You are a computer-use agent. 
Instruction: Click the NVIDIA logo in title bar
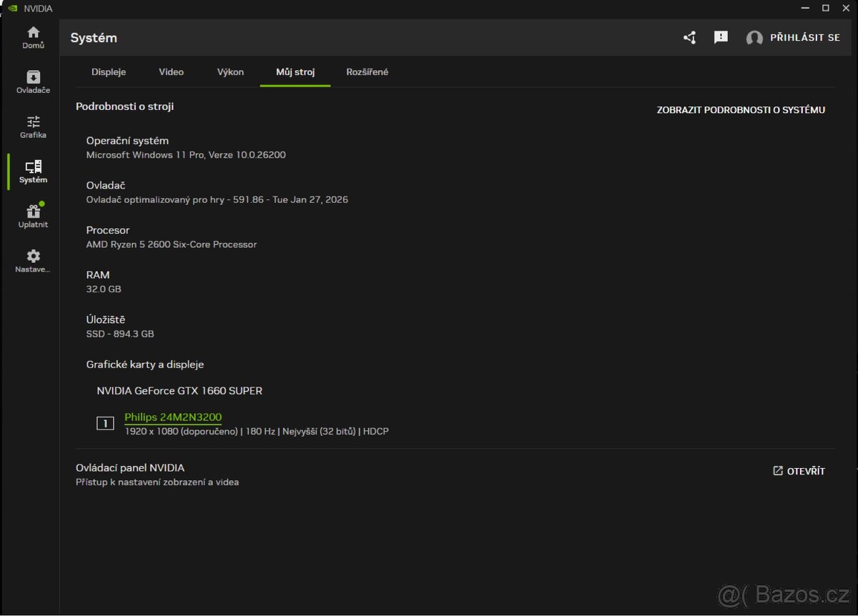click(x=12, y=9)
